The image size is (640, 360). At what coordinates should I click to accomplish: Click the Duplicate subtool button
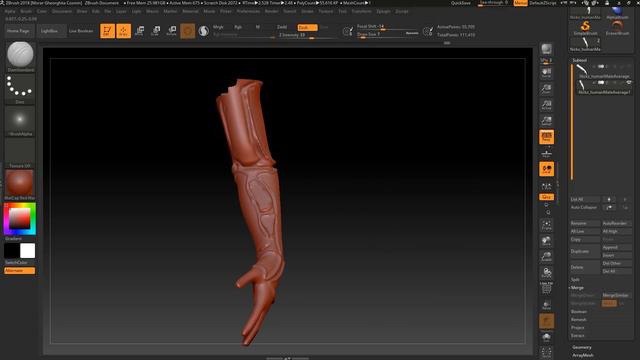tap(585, 251)
